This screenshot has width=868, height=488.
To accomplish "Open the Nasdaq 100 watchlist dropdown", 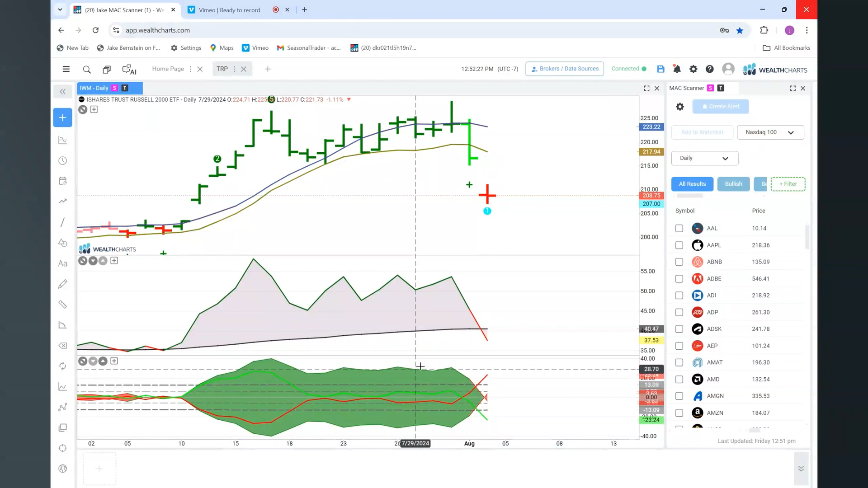I will (x=770, y=132).
